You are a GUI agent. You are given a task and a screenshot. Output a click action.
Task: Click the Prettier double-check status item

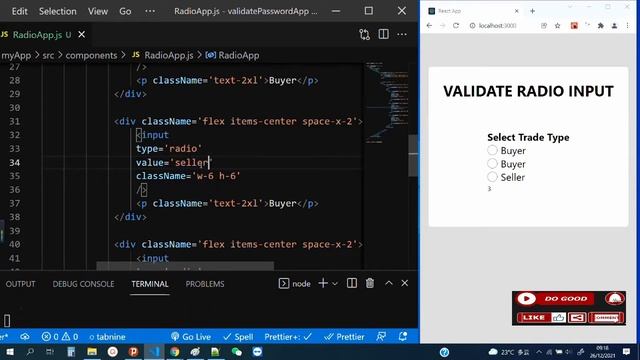pyautogui.click(x=344, y=337)
